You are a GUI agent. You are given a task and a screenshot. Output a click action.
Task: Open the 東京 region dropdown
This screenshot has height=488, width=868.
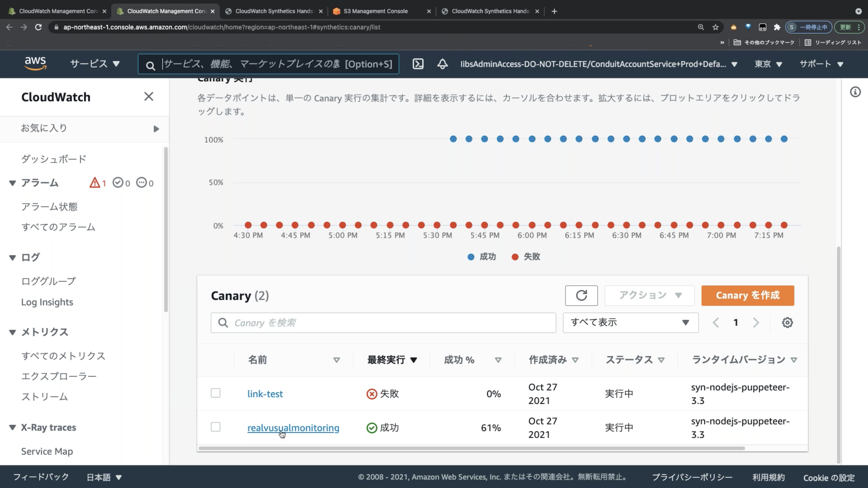click(768, 64)
